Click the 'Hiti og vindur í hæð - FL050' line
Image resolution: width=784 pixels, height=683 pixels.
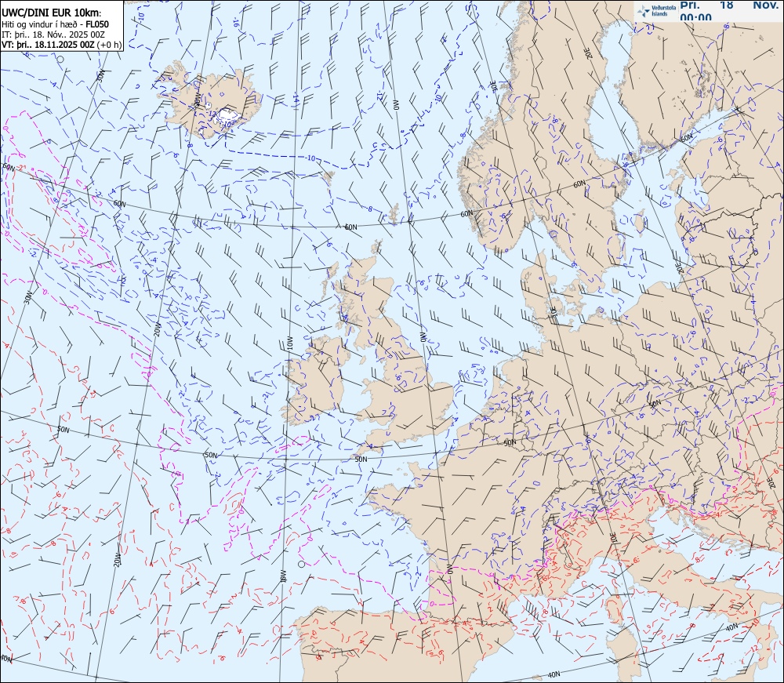[55, 24]
